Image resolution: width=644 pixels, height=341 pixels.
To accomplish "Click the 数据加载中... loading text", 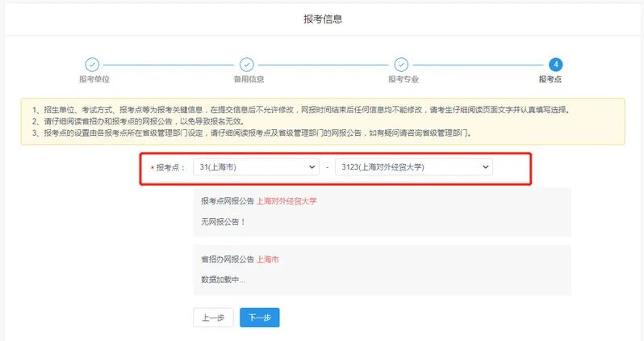I will point(223,280).
